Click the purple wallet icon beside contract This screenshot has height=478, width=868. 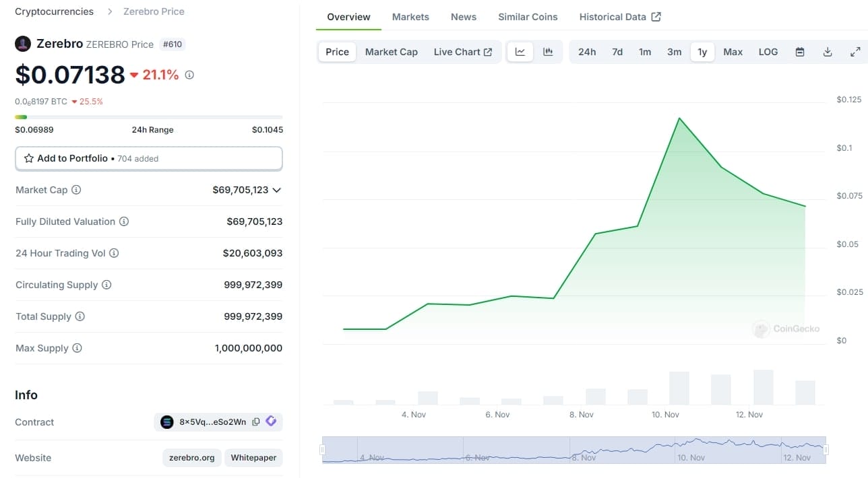coord(271,421)
